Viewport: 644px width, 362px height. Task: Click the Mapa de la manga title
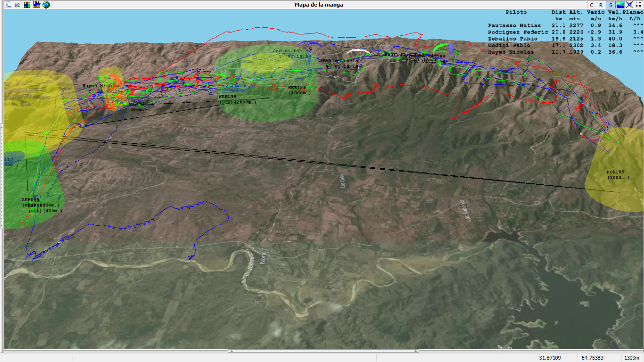[319, 5]
